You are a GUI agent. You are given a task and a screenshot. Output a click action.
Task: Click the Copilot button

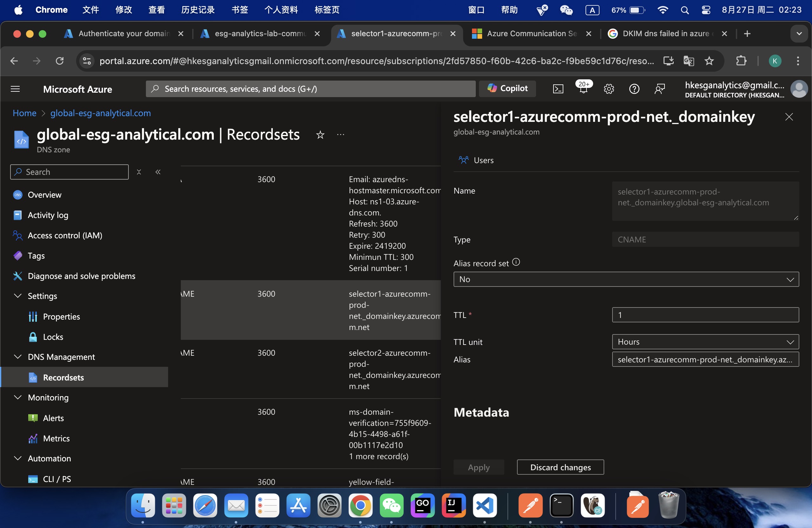(x=507, y=89)
